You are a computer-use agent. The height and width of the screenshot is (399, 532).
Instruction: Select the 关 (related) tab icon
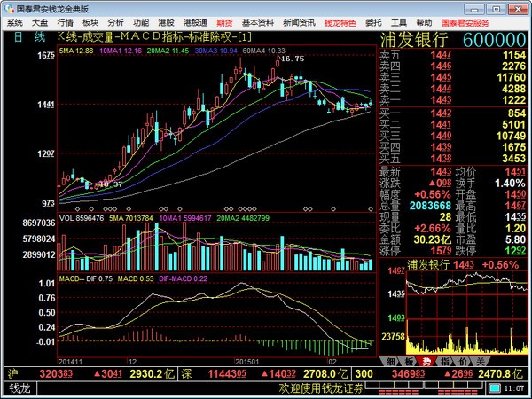(x=480, y=361)
